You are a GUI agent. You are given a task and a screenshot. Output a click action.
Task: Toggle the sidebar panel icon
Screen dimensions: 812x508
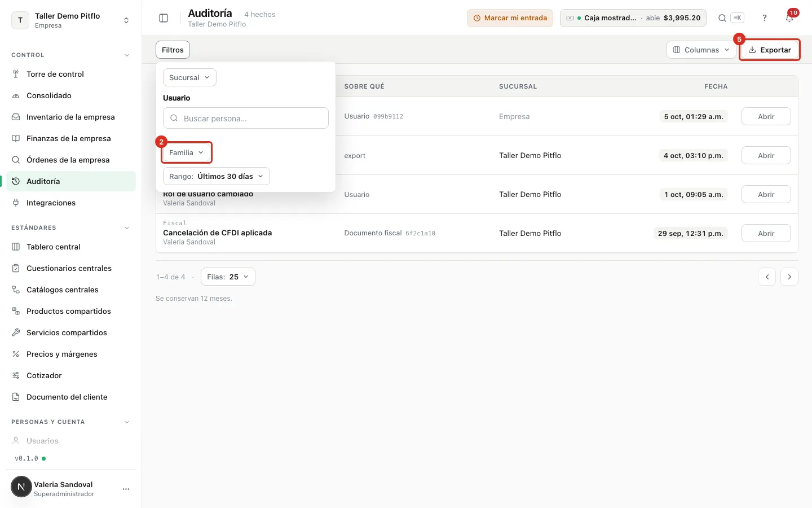164,18
